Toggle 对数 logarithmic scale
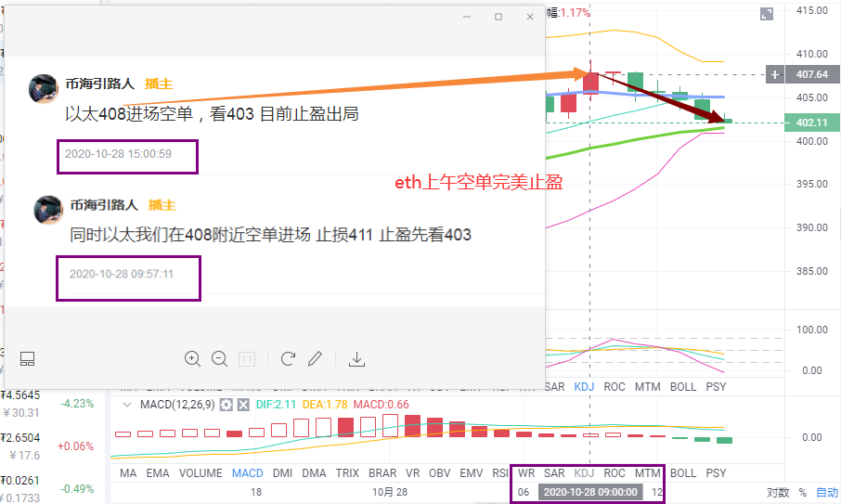The height and width of the screenshot is (504, 841). [x=778, y=492]
